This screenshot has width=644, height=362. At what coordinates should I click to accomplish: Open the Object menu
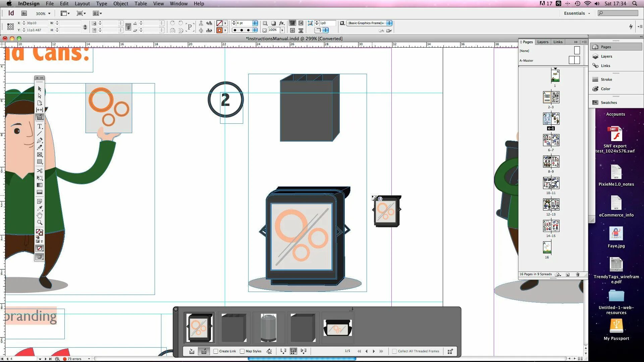pyautogui.click(x=120, y=4)
